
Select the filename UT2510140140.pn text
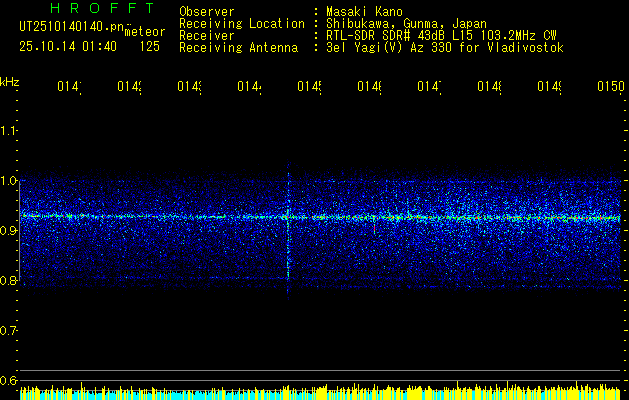71,27
